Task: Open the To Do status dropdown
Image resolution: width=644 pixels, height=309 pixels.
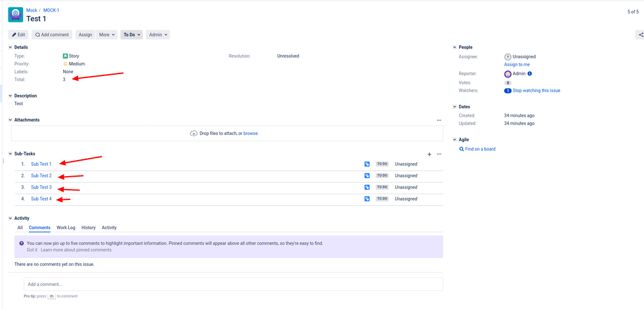Action: pyautogui.click(x=132, y=35)
